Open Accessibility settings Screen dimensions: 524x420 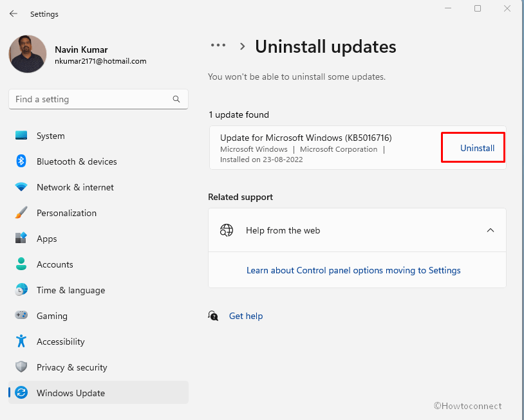pyautogui.click(x=98, y=341)
